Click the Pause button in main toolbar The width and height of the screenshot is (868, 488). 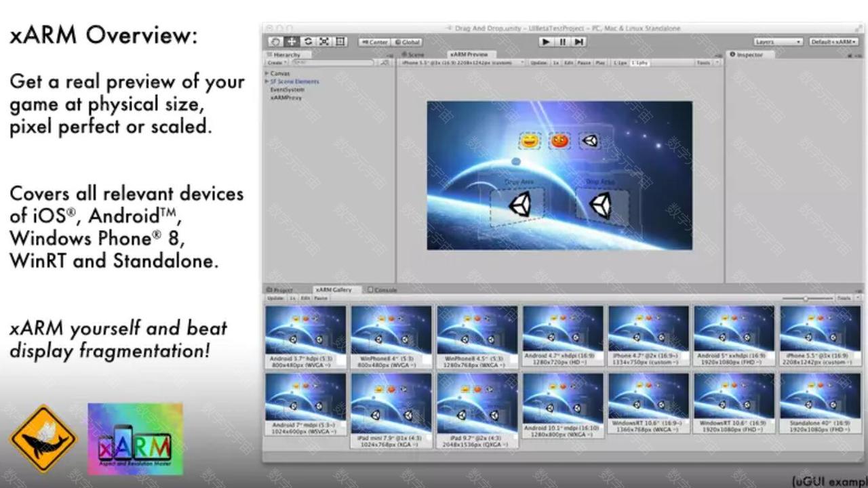click(x=563, y=42)
